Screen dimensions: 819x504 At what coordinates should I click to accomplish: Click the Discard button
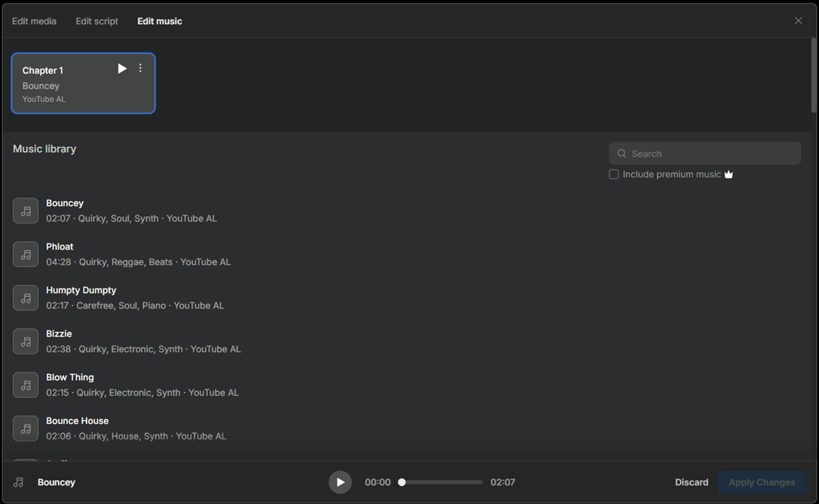691,482
